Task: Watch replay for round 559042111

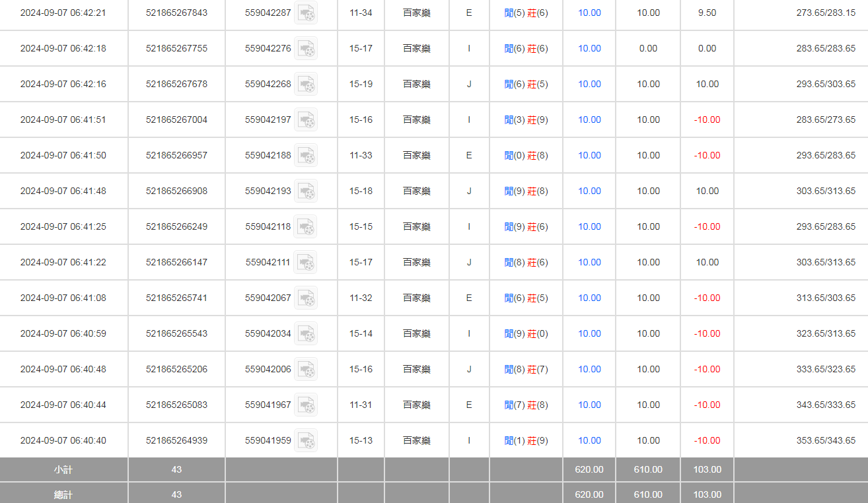Action: coord(305,263)
